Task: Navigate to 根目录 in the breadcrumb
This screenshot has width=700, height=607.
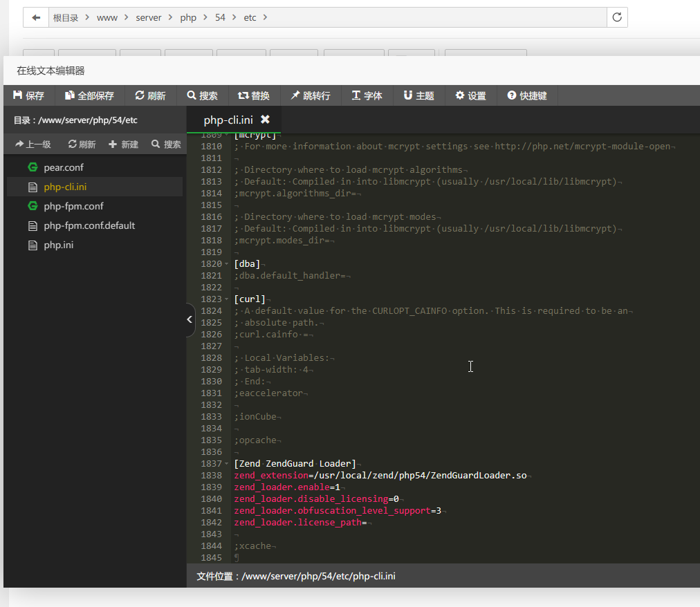Action: coord(66,18)
